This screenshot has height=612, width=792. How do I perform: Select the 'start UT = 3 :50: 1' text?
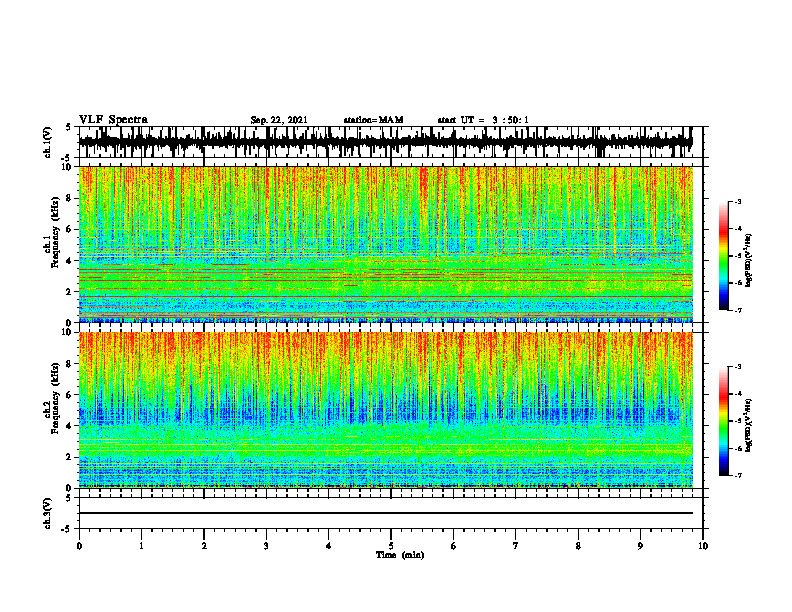pos(483,120)
